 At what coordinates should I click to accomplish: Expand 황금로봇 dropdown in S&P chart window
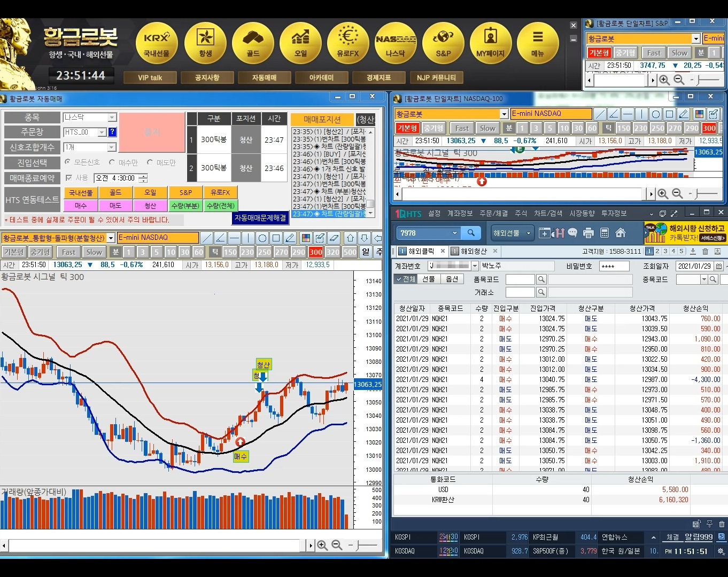click(x=695, y=38)
